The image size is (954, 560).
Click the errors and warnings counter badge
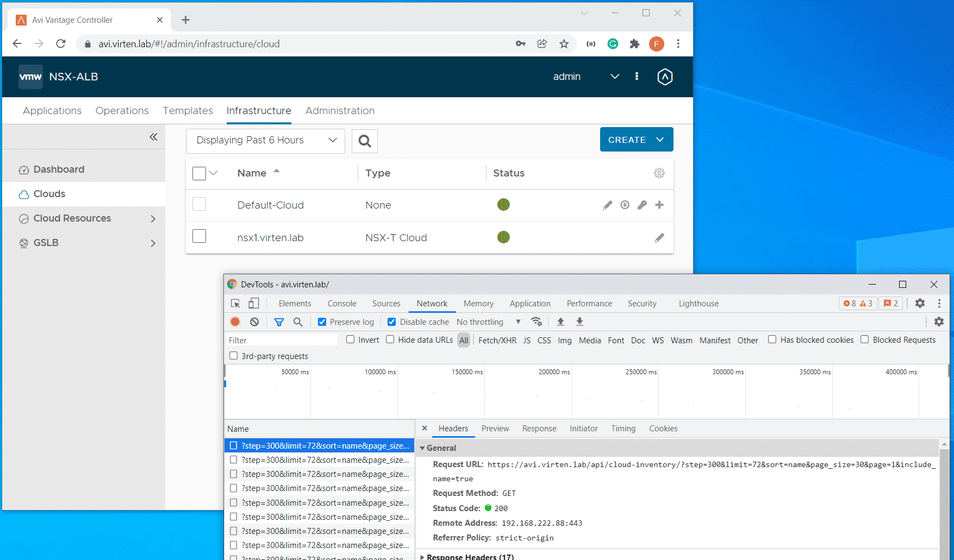coord(858,303)
